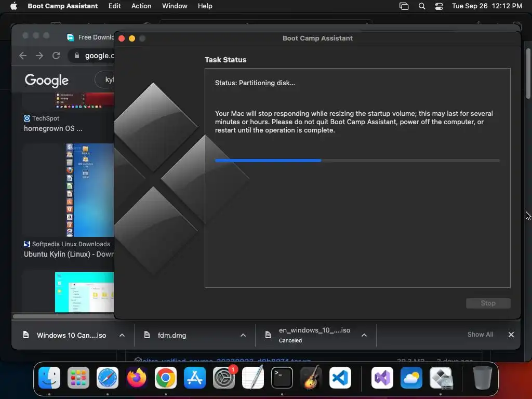The height and width of the screenshot is (399, 532).
Task: Launch Safari from the dock
Action: tap(108, 378)
